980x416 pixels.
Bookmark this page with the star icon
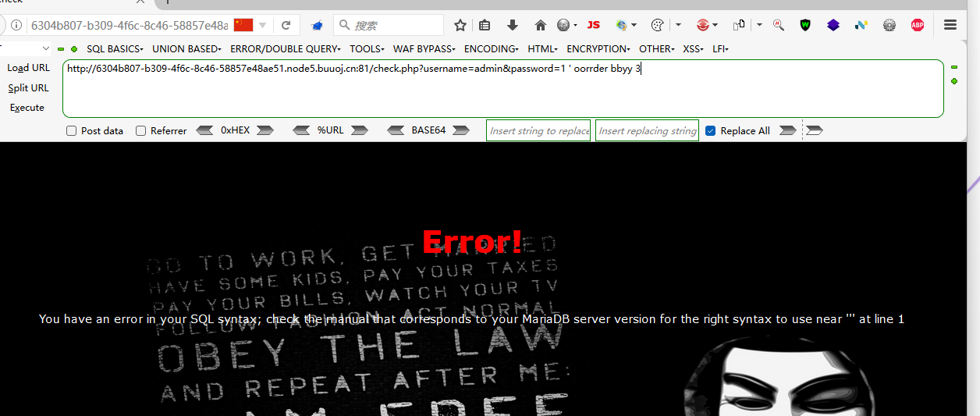[460, 25]
